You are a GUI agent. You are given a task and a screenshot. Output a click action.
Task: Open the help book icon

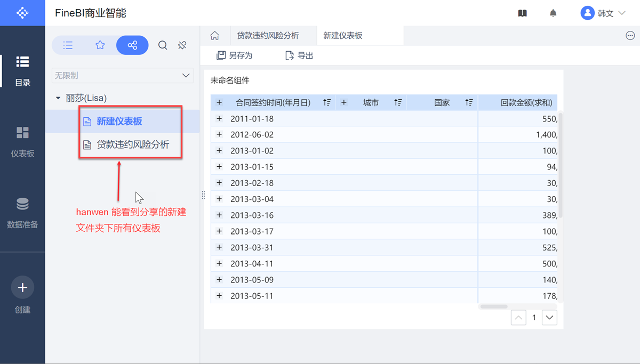point(523,13)
